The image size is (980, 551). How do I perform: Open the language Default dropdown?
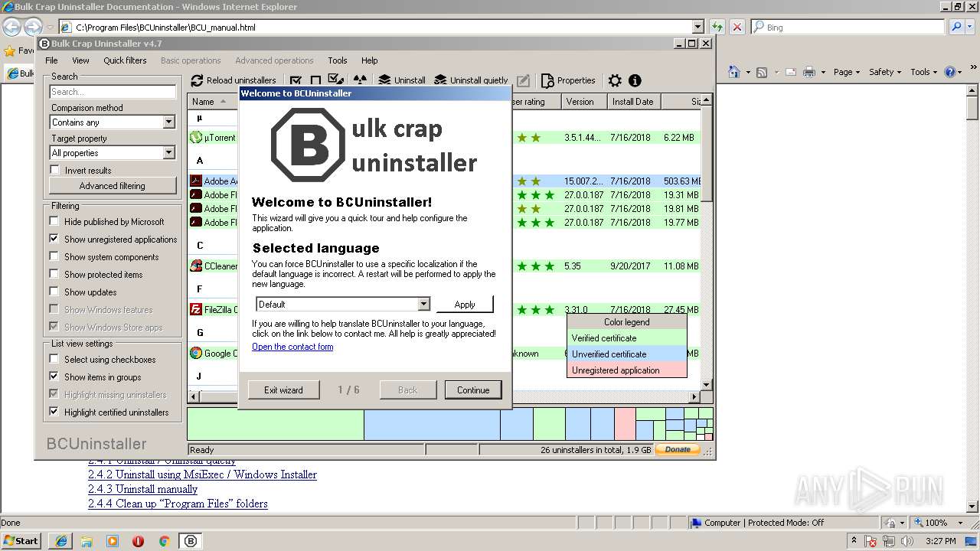click(423, 304)
